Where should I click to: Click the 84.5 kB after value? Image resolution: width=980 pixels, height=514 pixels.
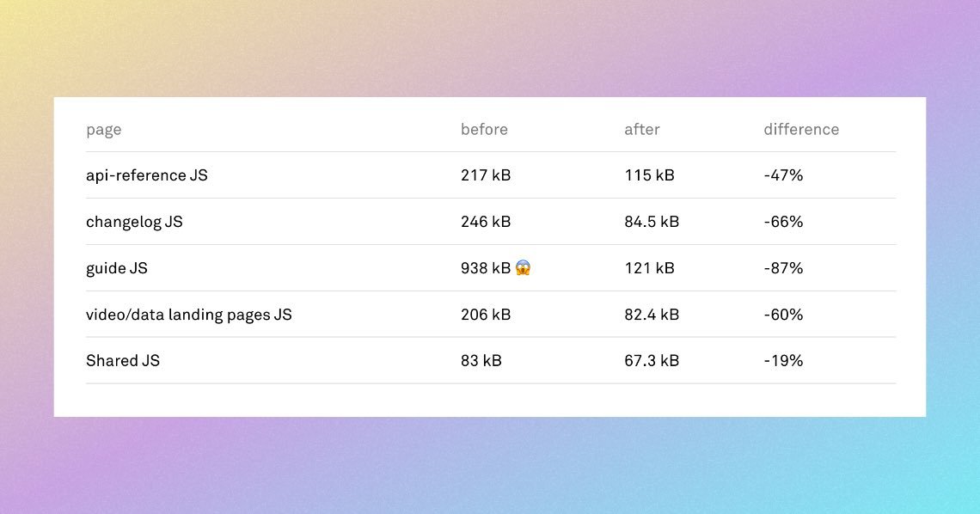pyautogui.click(x=652, y=222)
